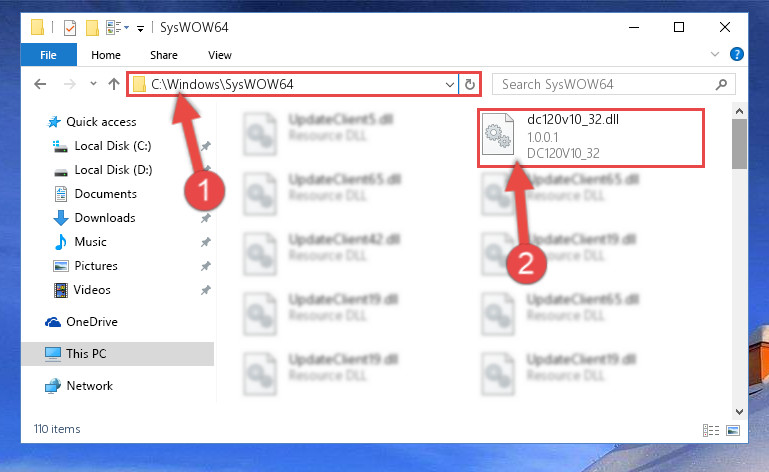769x472 pixels.
Task: Open the File menu
Action: (x=49, y=55)
